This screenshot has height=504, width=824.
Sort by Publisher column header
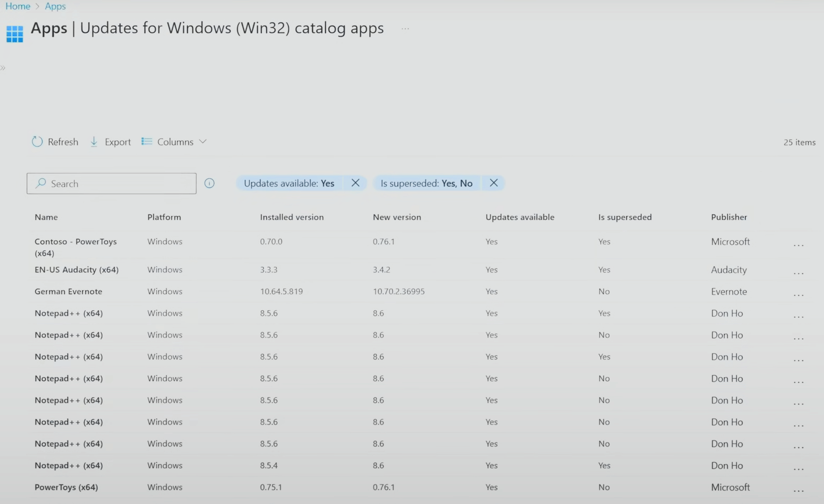click(729, 217)
